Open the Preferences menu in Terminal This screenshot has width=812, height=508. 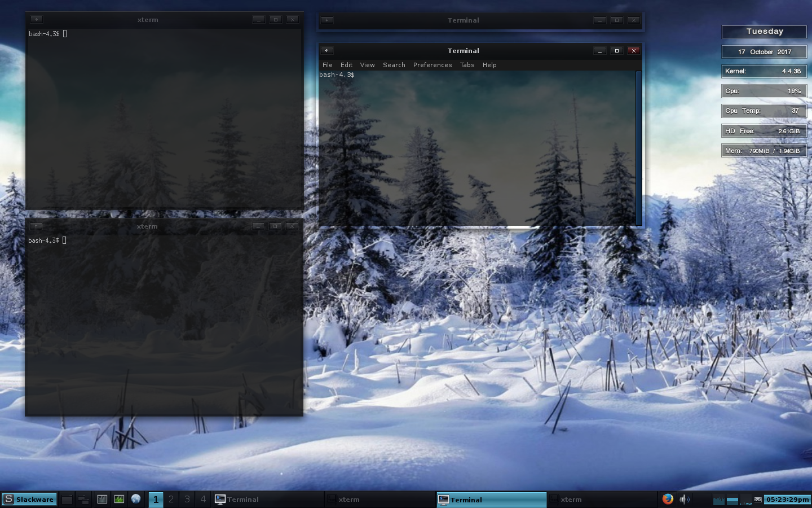[433, 65]
